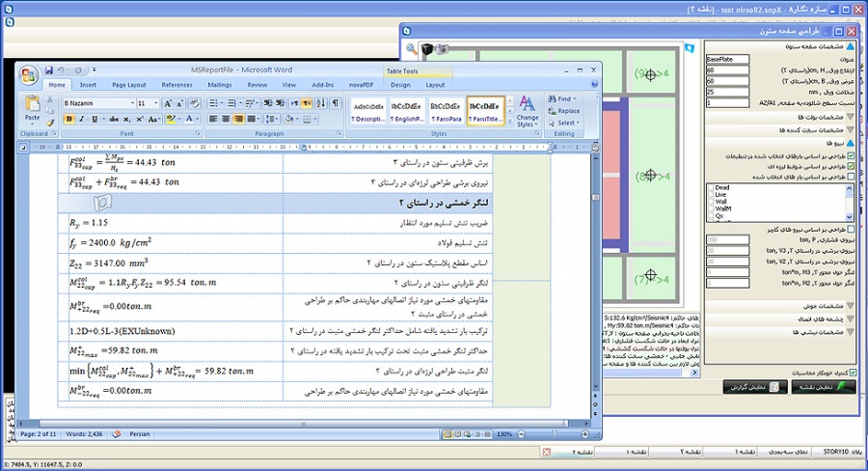Click Replace in the Editing group
Viewport: 868px width, 471px height.
tap(567, 111)
